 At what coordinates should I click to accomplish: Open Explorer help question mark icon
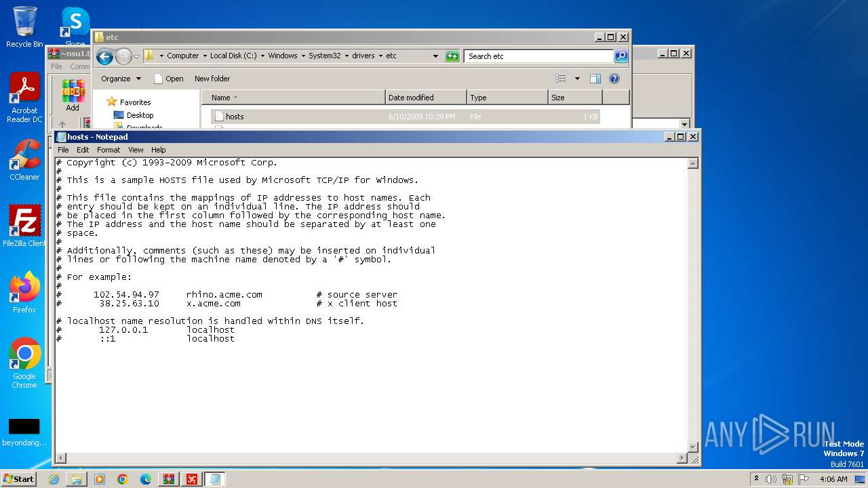click(614, 79)
